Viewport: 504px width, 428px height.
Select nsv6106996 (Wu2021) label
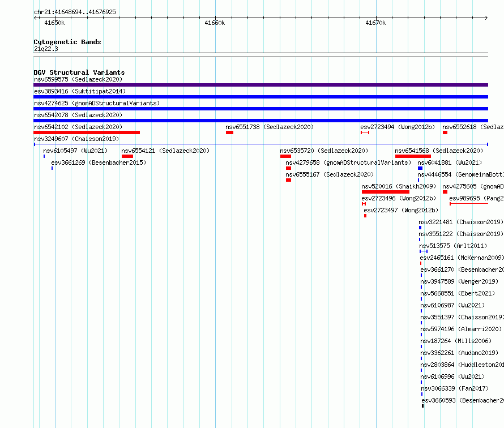click(x=452, y=376)
